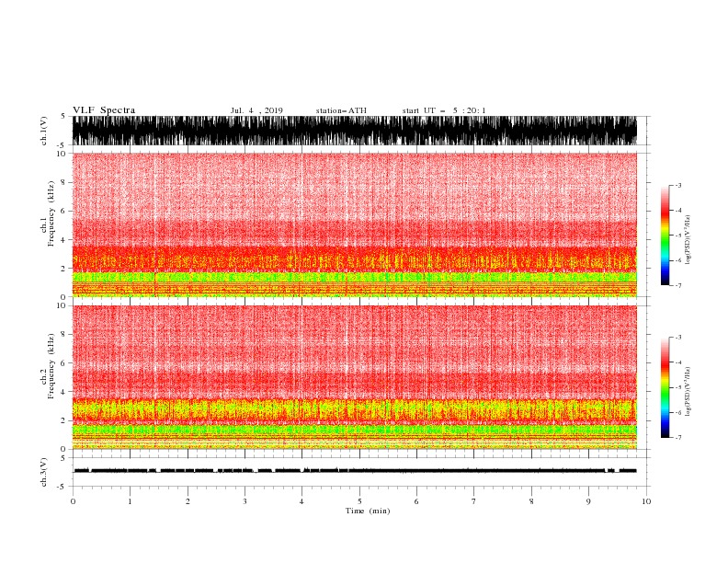The image size is (728, 563).
Task: Click the ch.1 color bar log(PSD) label
Action: click(688, 240)
